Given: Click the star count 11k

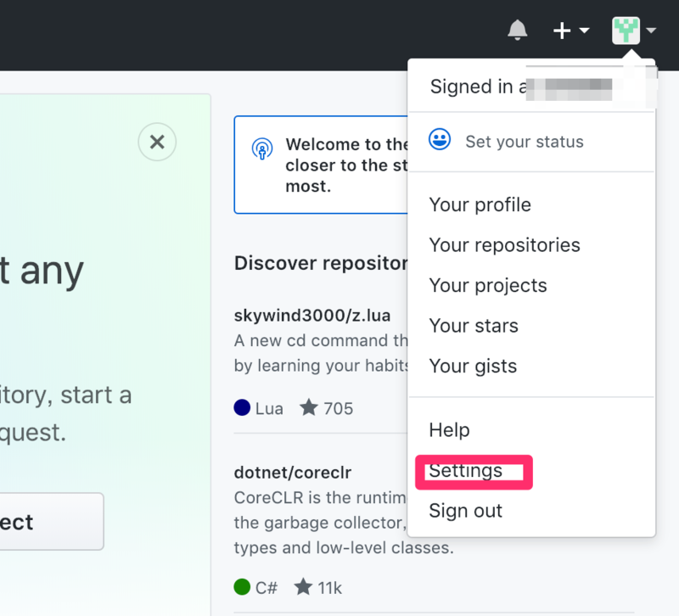Looking at the screenshot, I should [329, 588].
